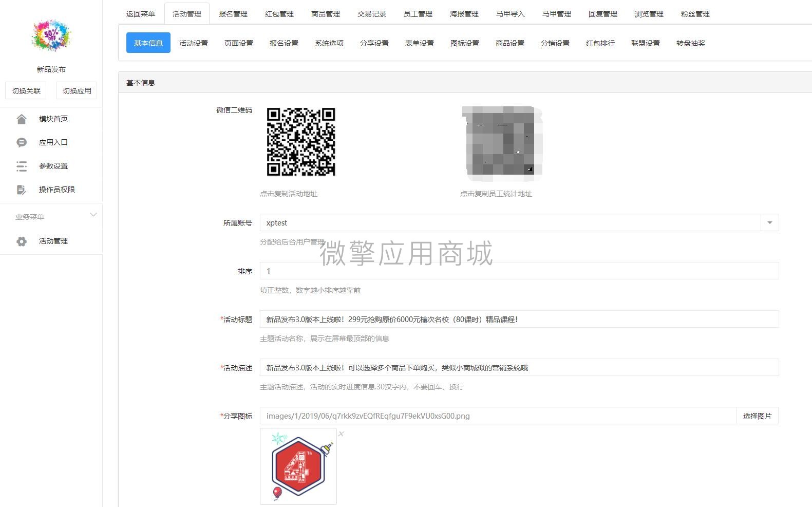Screen dimensions: 812x507
Task: Switch to 海报管理 tab
Action: [464, 14]
